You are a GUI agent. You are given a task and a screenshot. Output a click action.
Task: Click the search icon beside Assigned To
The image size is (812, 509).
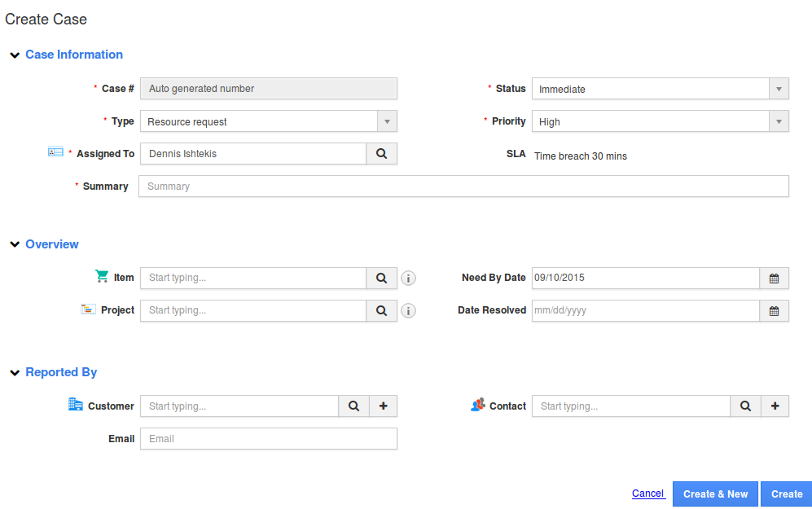tap(381, 154)
